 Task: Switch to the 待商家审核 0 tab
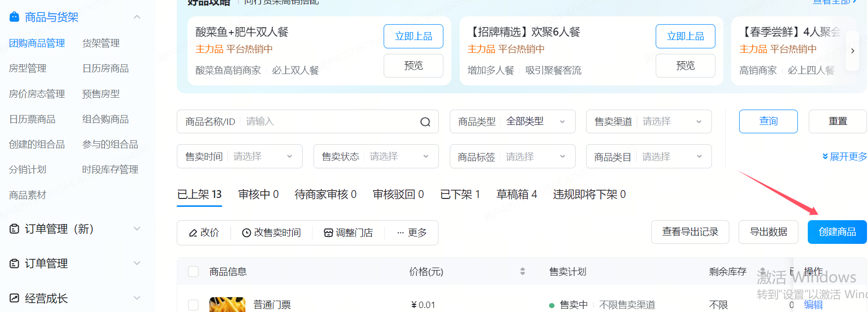[325, 195]
